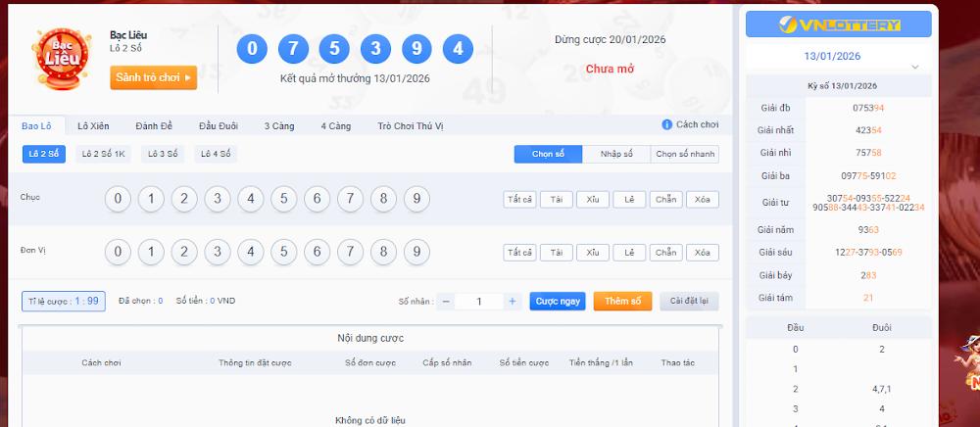
Task: Switch to the Lô Xiên tab
Action: pos(93,126)
